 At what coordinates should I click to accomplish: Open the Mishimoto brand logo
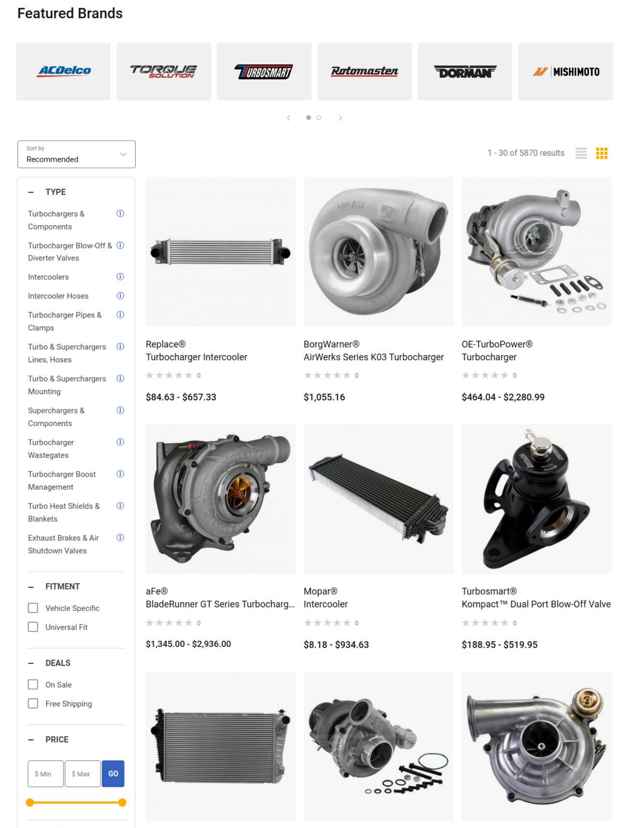tap(565, 72)
